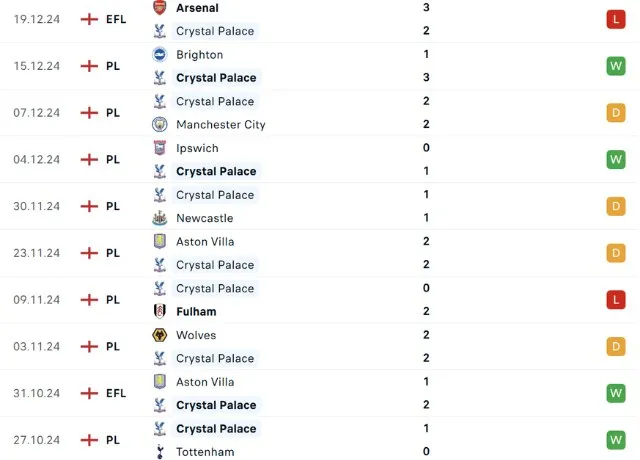Click the red L badge for Arsenal match
The image size is (640, 460).
[x=615, y=19]
